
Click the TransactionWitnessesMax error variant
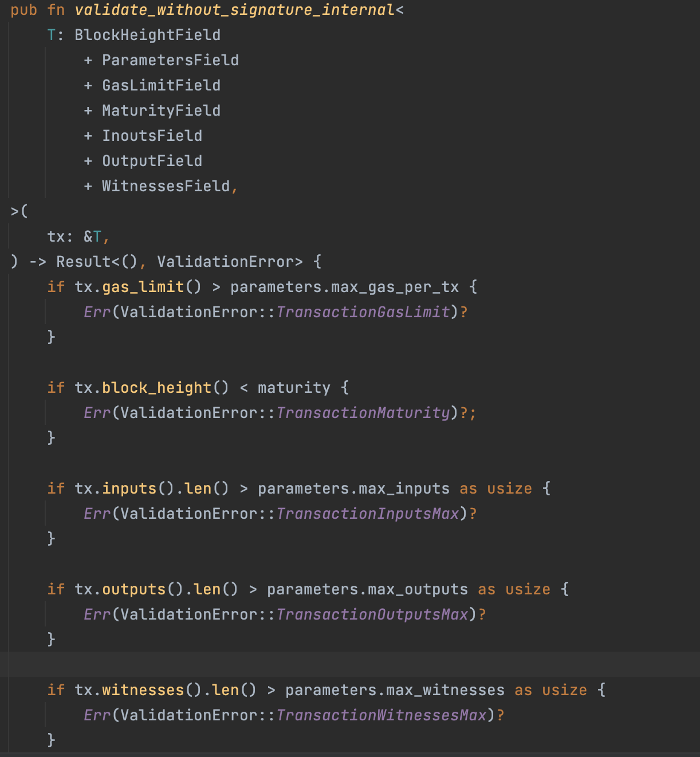(382, 715)
